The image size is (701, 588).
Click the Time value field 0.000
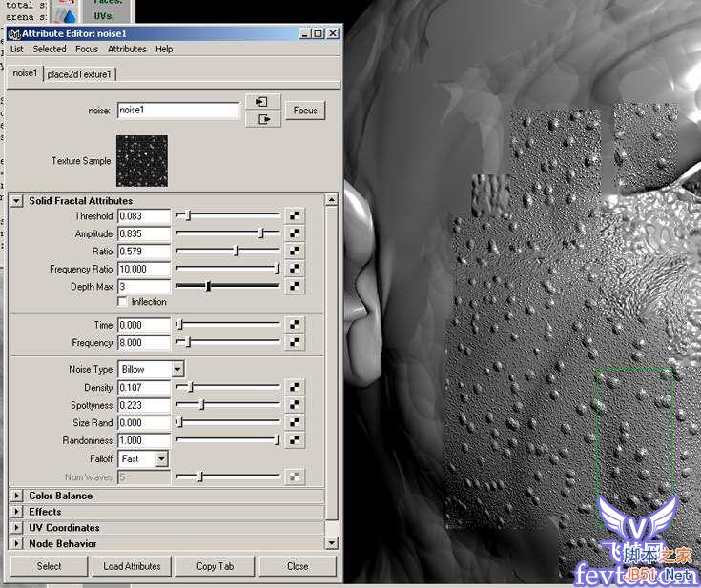[x=144, y=325]
